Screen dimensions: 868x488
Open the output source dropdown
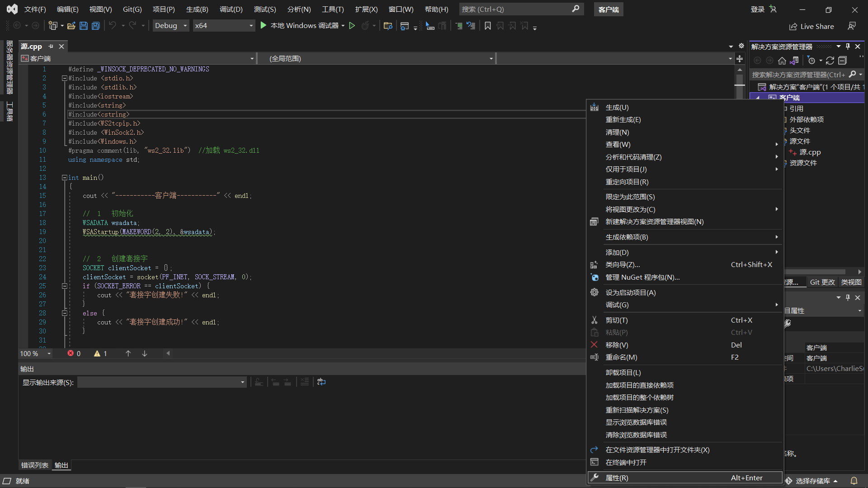[x=242, y=382]
